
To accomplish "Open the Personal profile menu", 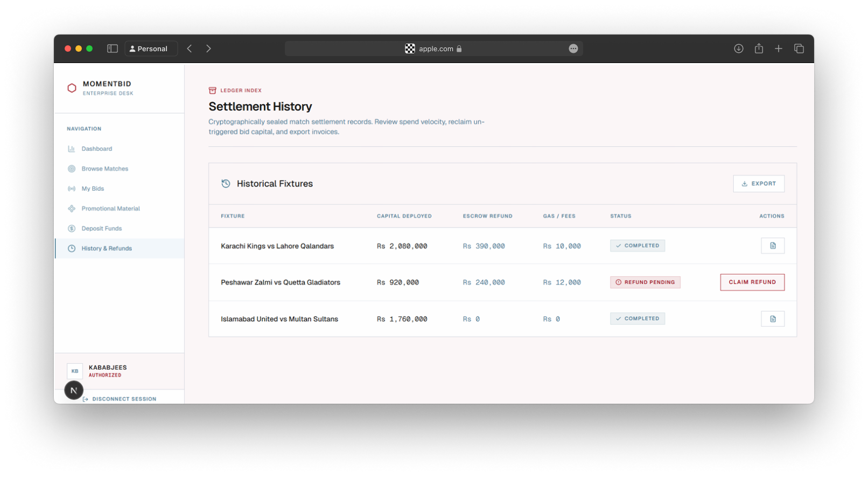I will [x=151, y=49].
